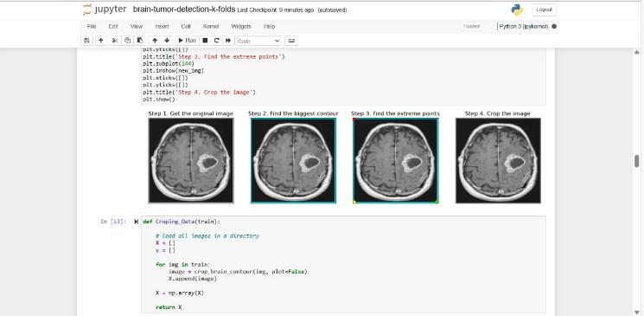The image size is (644, 316).
Task: Open the Insert menu
Action: pyautogui.click(x=162, y=26)
